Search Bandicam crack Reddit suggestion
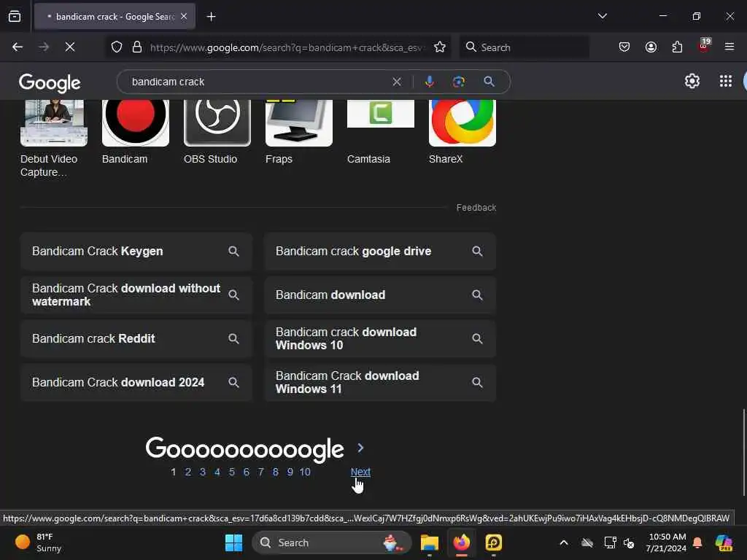 click(136, 338)
